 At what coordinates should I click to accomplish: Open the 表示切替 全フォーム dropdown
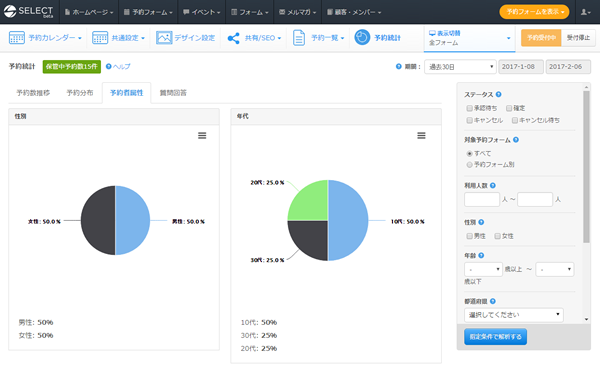[x=469, y=38]
